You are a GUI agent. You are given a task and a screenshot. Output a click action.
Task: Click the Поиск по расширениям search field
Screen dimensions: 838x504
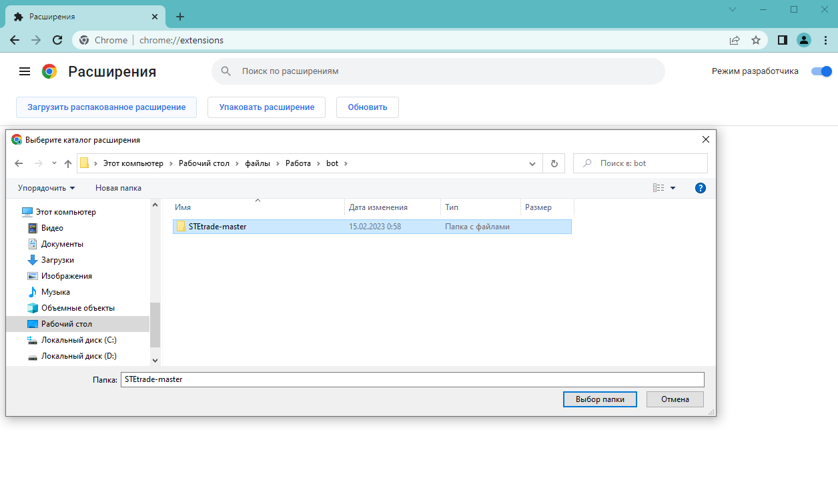click(x=438, y=71)
